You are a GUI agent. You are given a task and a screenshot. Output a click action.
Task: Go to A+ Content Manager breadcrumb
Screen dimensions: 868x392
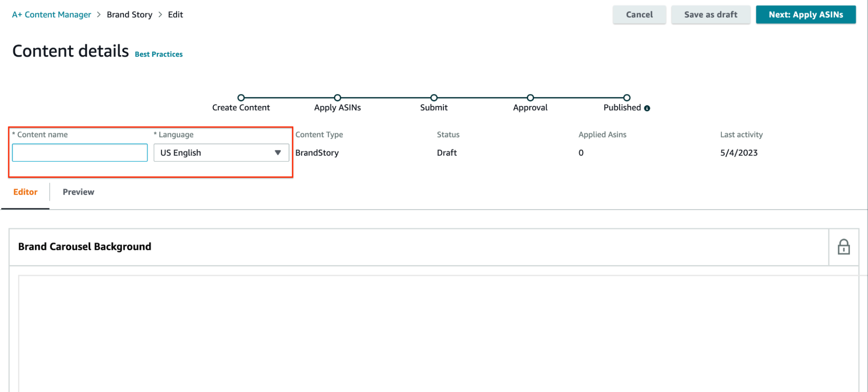coord(51,15)
